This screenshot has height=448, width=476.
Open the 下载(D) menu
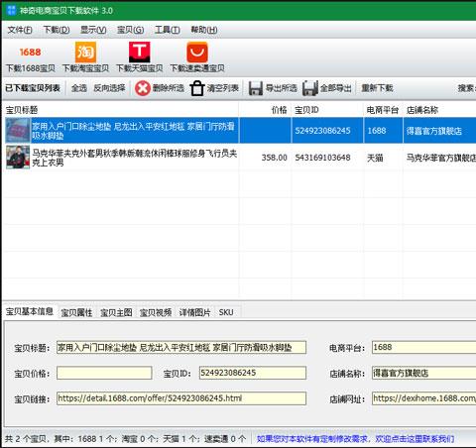(57, 30)
